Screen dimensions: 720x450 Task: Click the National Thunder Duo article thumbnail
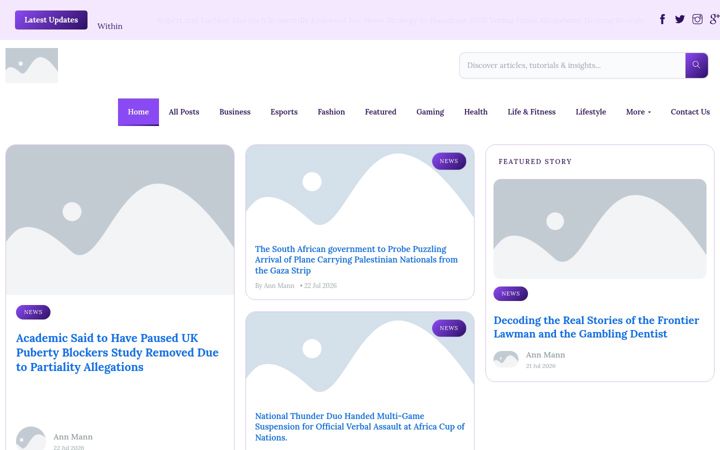click(360, 356)
